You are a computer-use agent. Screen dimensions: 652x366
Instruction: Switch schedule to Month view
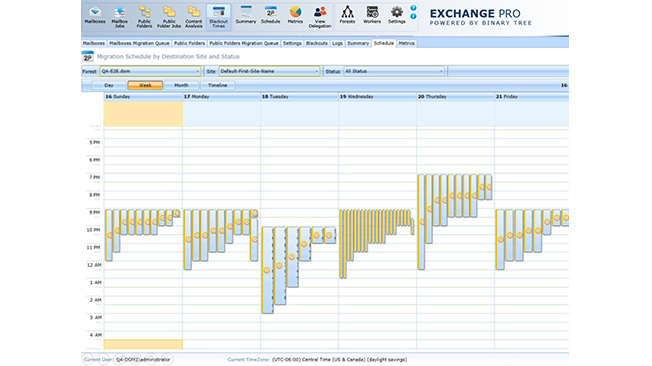pos(181,85)
